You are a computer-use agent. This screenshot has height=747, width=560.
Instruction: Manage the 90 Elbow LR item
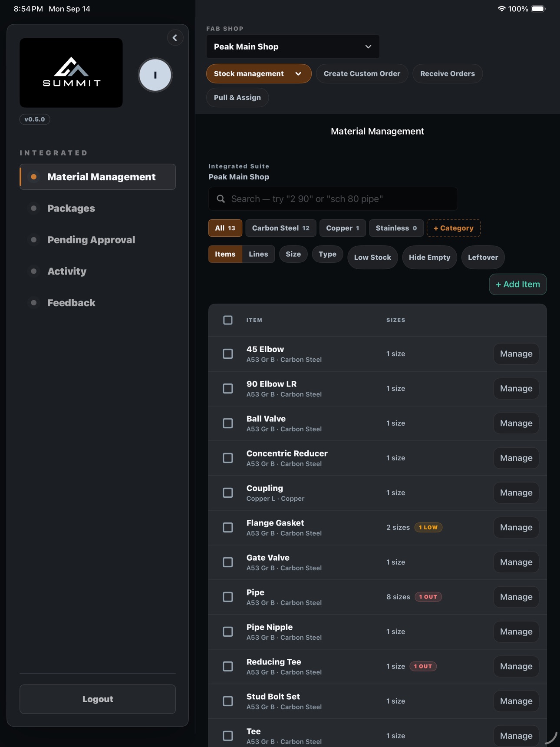coord(516,389)
